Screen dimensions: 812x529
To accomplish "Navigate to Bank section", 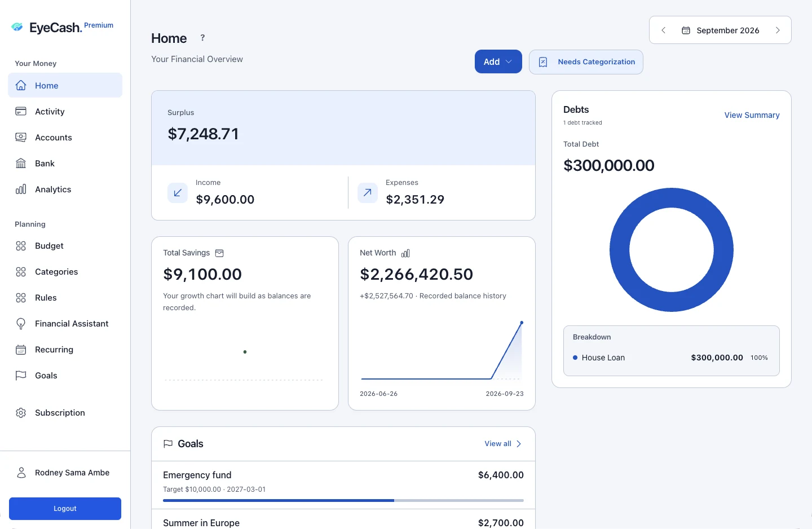I will click(x=65, y=163).
